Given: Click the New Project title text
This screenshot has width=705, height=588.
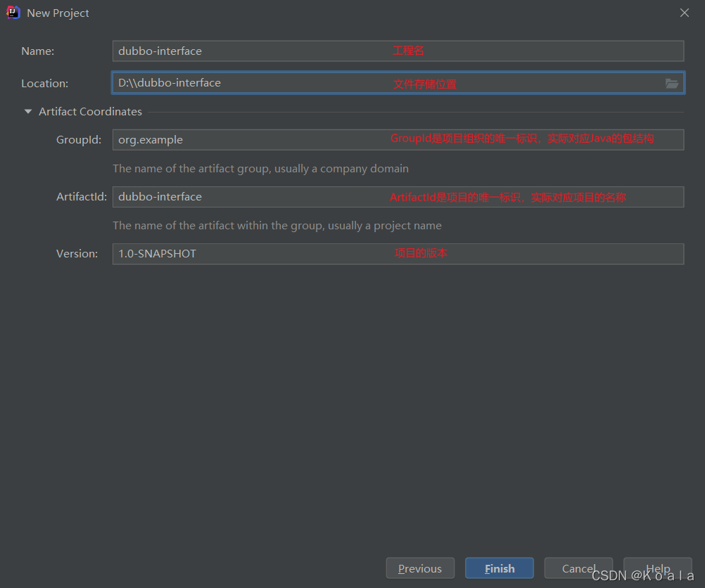Looking at the screenshot, I should [58, 13].
